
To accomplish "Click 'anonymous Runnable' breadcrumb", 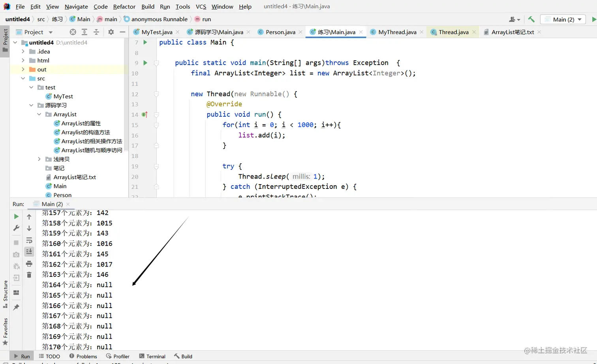I will pyautogui.click(x=156, y=19).
